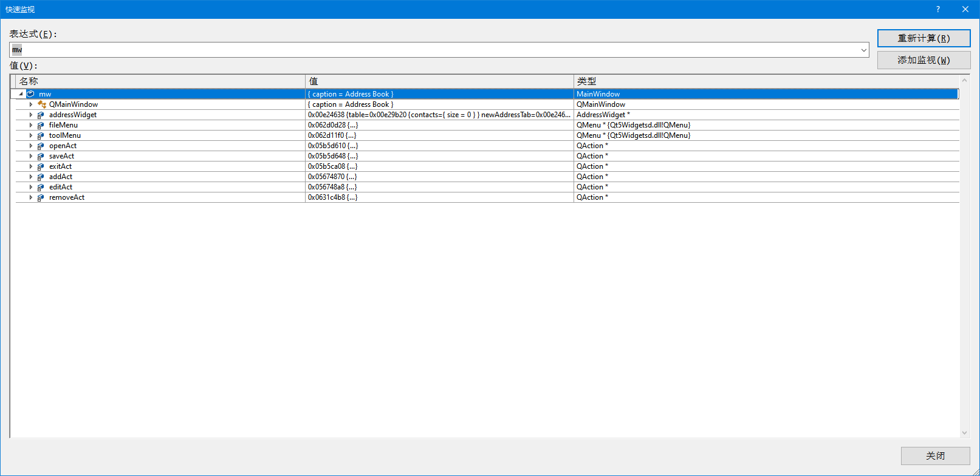Click the openAct field icon
The image size is (980, 476).
[41, 146]
